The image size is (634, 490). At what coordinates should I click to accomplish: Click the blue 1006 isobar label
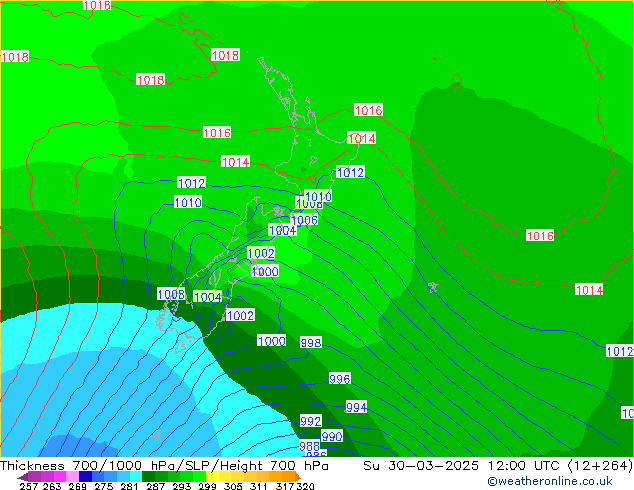304,220
